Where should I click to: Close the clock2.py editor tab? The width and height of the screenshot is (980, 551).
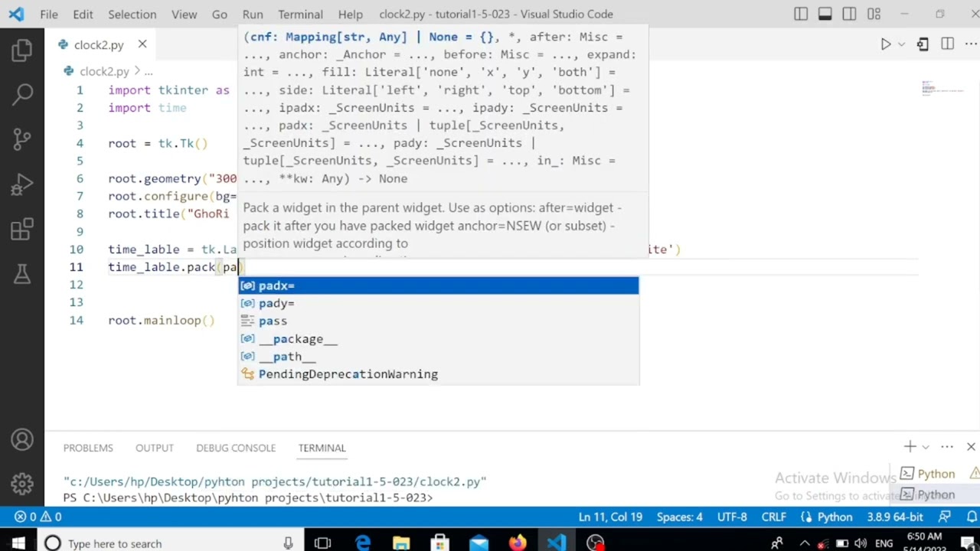point(142,44)
